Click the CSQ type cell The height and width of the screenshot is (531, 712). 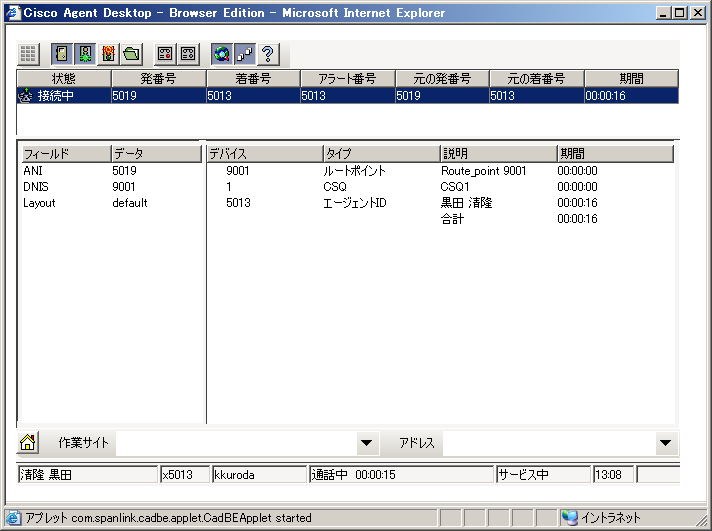(335, 187)
